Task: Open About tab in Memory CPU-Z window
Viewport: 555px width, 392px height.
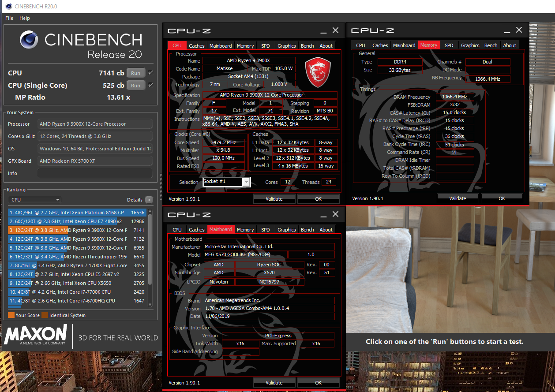Action: (510, 45)
